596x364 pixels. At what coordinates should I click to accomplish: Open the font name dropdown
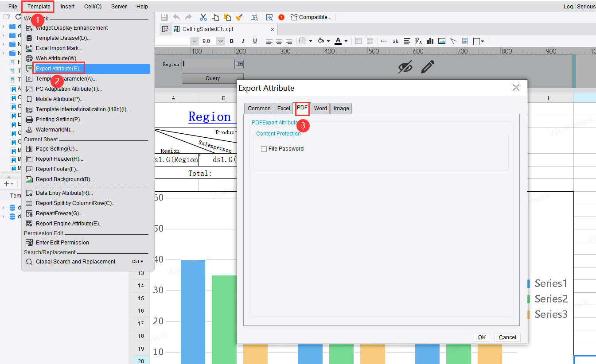coord(194,41)
